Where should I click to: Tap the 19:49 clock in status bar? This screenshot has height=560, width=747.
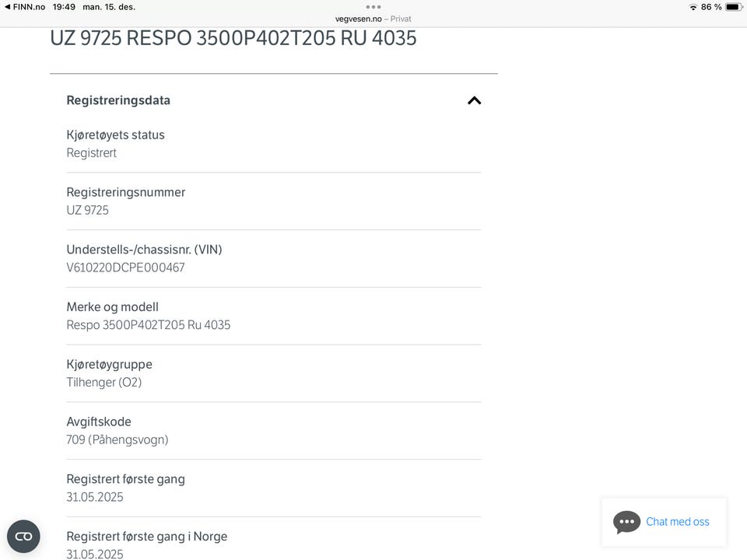click(64, 7)
